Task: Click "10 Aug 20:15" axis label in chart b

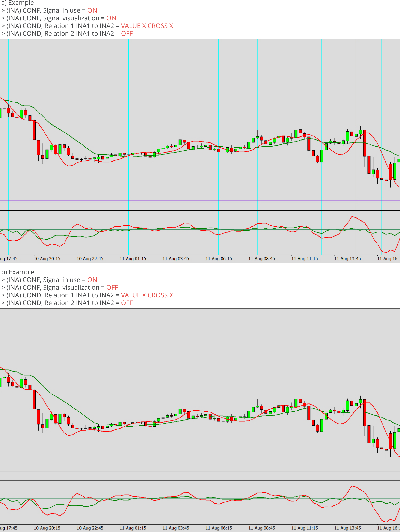Action: point(47,528)
